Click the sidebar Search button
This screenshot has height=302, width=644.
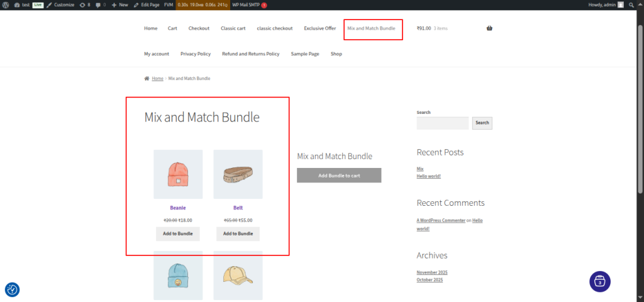point(482,123)
